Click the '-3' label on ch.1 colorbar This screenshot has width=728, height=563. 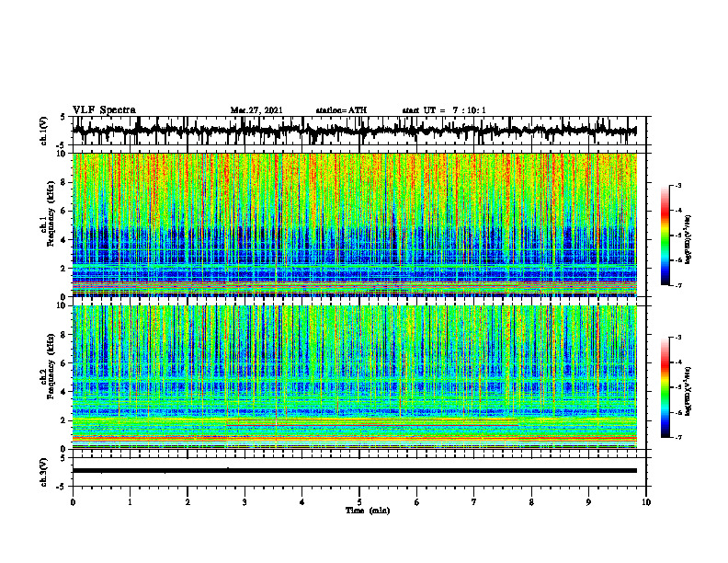coord(678,186)
